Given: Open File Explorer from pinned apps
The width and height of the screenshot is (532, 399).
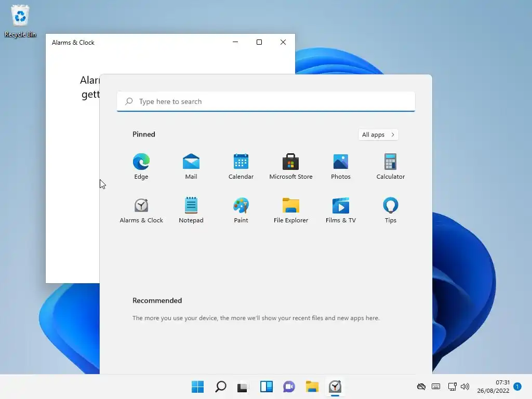Looking at the screenshot, I should tap(291, 210).
